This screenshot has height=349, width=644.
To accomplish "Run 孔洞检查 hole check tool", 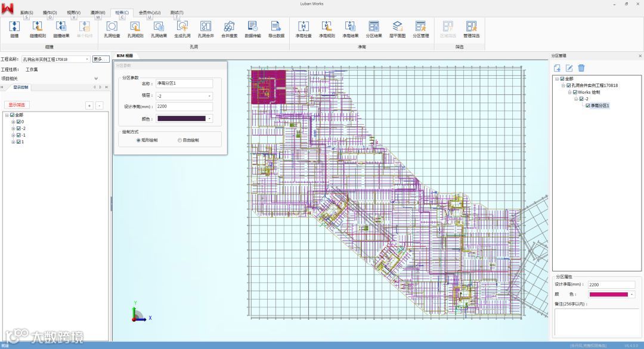I will pos(112,29).
